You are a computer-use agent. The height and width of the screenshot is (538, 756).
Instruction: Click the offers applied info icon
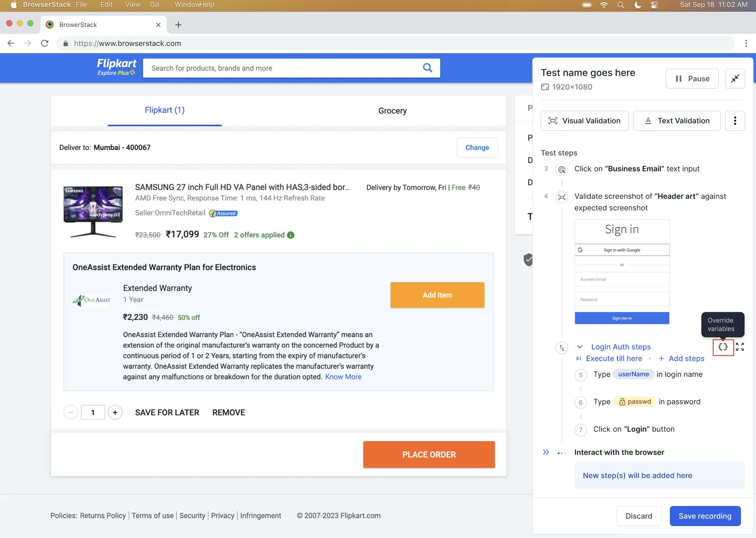291,235
